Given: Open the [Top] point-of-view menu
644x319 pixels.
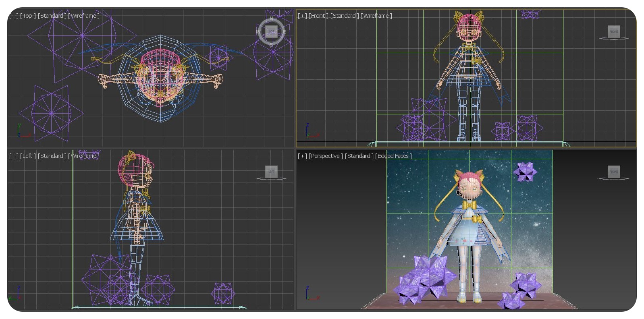Looking at the screenshot, I should click(28, 16).
